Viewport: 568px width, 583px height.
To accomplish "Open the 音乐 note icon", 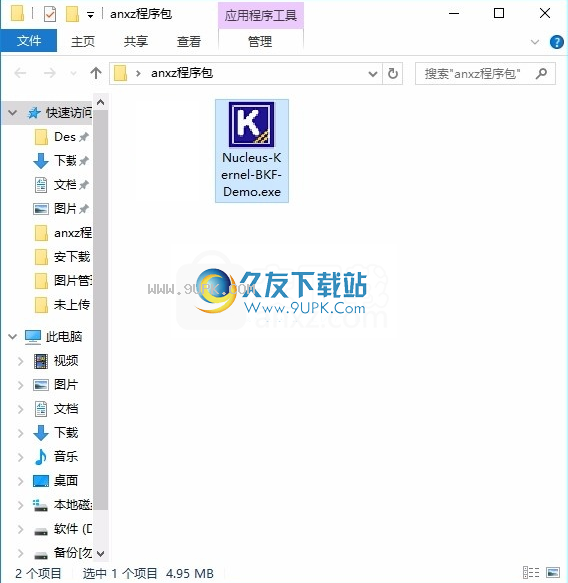I will pyautogui.click(x=41, y=457).
